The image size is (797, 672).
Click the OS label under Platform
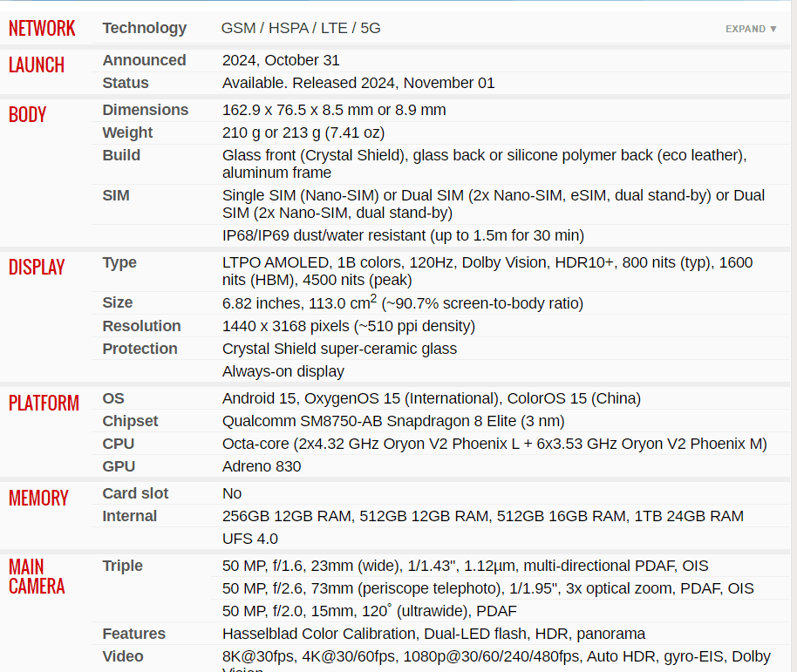click(x=113, y=398)
